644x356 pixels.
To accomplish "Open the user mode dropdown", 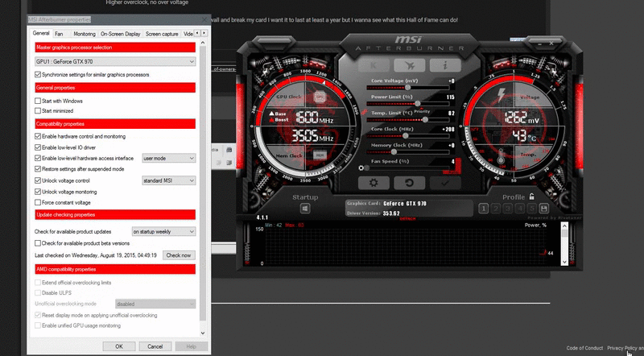I will [169, 158].
